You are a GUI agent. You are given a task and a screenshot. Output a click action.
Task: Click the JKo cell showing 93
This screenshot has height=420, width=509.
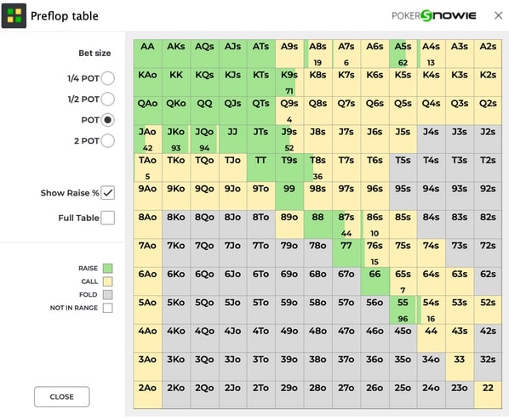(x=176, y=139)
